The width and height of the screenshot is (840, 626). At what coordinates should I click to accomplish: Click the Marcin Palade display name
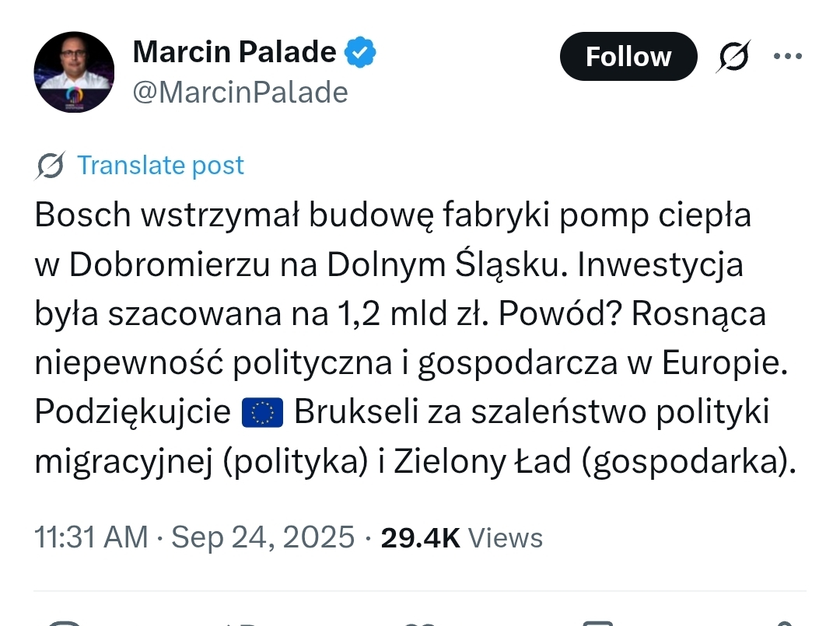point(234,52)
